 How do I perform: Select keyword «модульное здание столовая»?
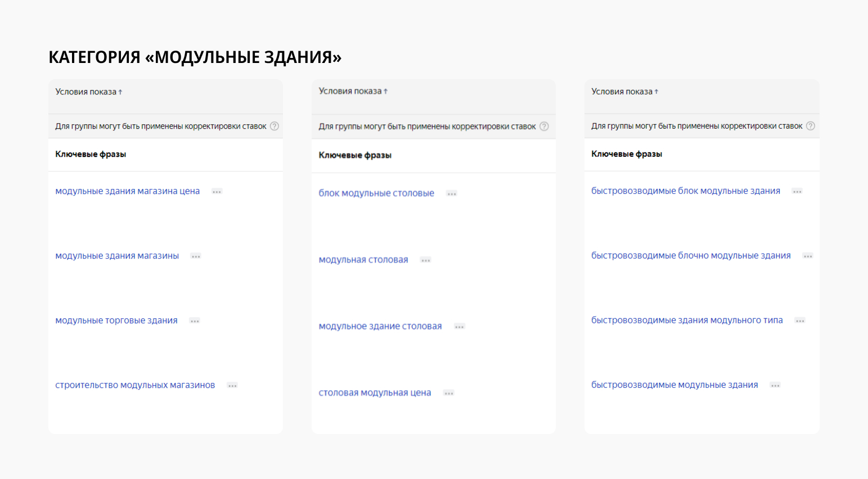tap(380, 326)
